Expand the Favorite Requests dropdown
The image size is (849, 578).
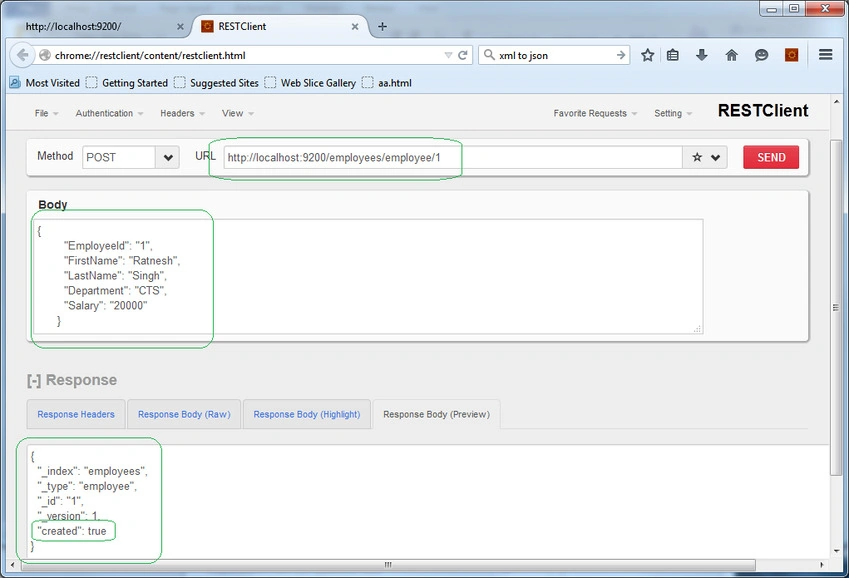click(x=595, y=113)
